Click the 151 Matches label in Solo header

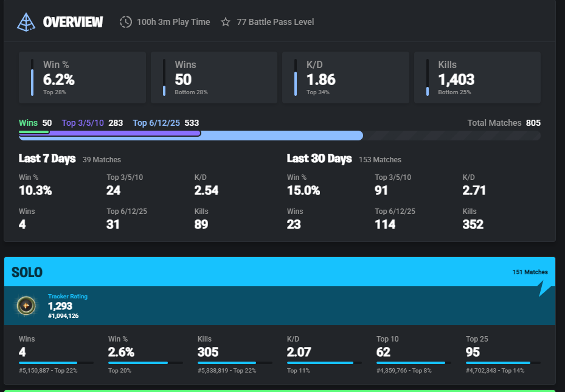tap(530, 272)
